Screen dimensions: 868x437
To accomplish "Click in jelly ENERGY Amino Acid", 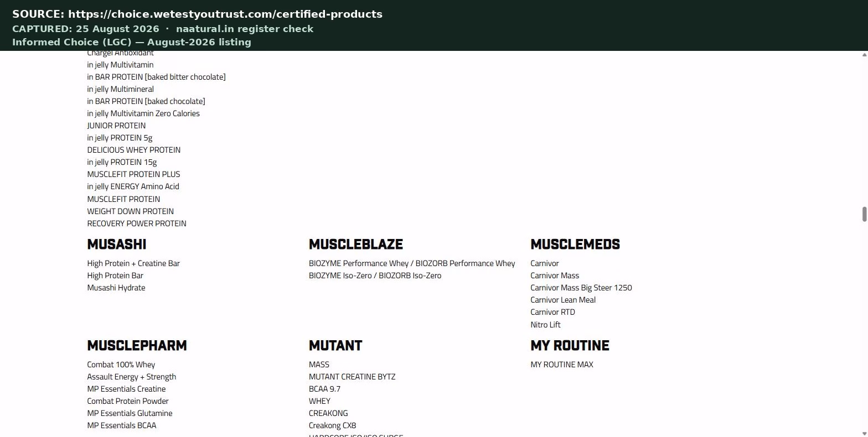I will (133, 186).
